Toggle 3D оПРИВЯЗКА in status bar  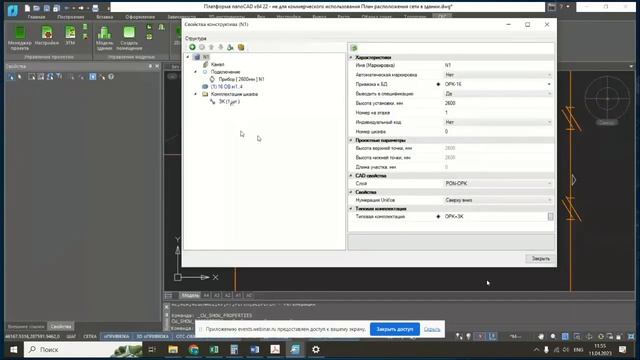point(152,337)
